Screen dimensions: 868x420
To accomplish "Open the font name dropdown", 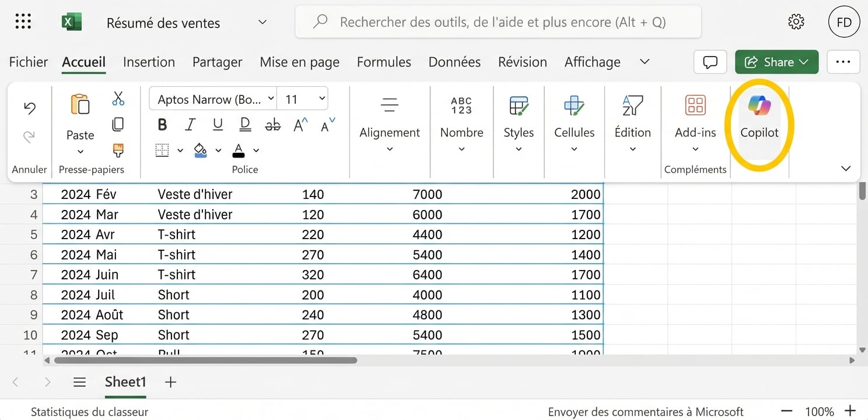I will (272, 99).
